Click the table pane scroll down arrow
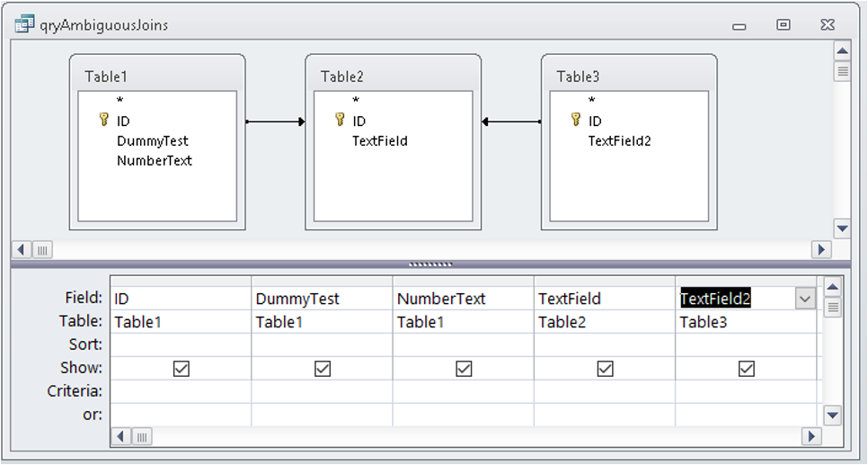This screenshot has width=868, height=465. tap(842, 228)
